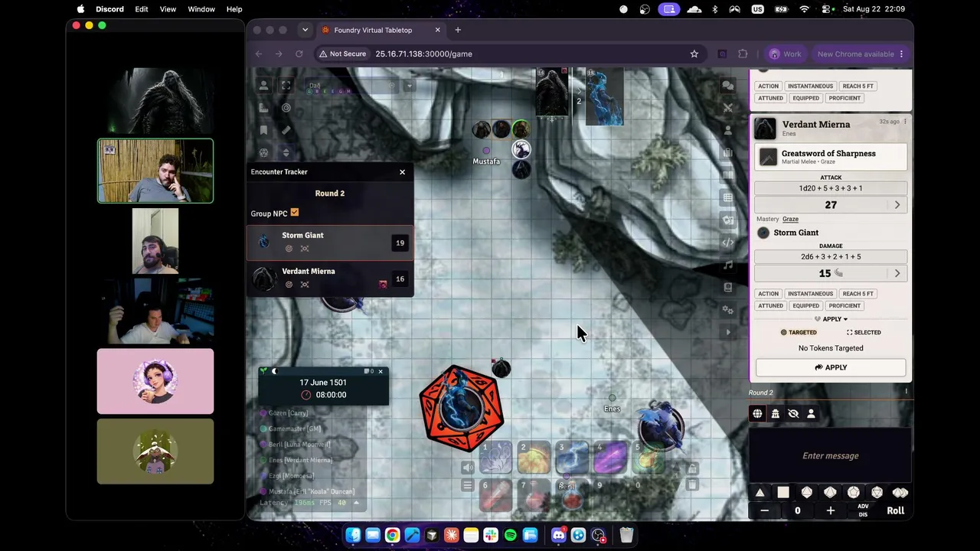Open the rollable tables sidebar tab

[728, 197]
